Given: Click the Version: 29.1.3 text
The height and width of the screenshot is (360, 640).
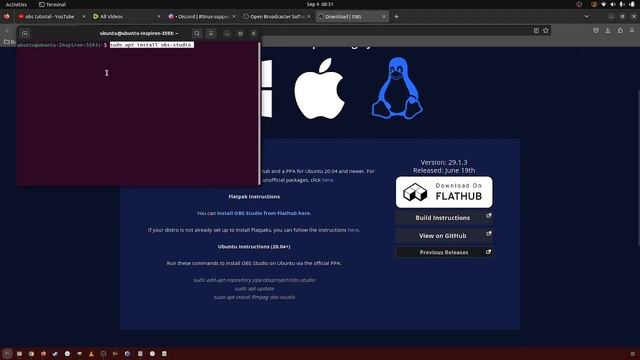Looking at the screenshot, I should click(444, 162).
